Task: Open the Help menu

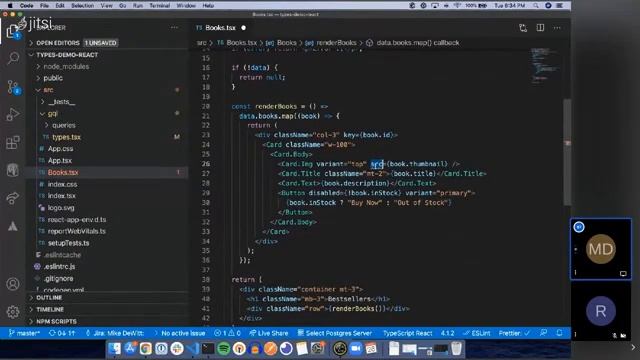Action: click(x=208, y=6)
